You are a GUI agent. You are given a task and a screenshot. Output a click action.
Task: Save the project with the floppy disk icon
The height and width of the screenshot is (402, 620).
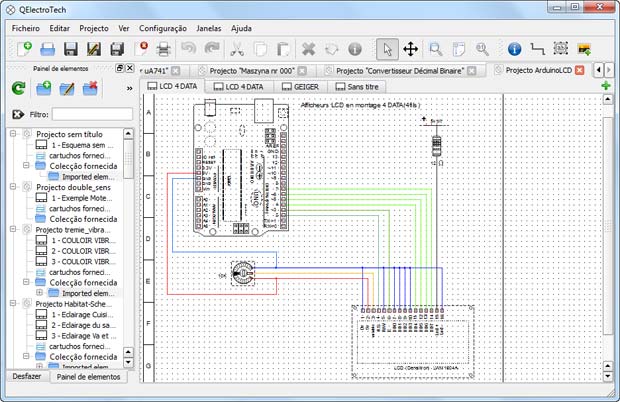[x=70, y=49]
